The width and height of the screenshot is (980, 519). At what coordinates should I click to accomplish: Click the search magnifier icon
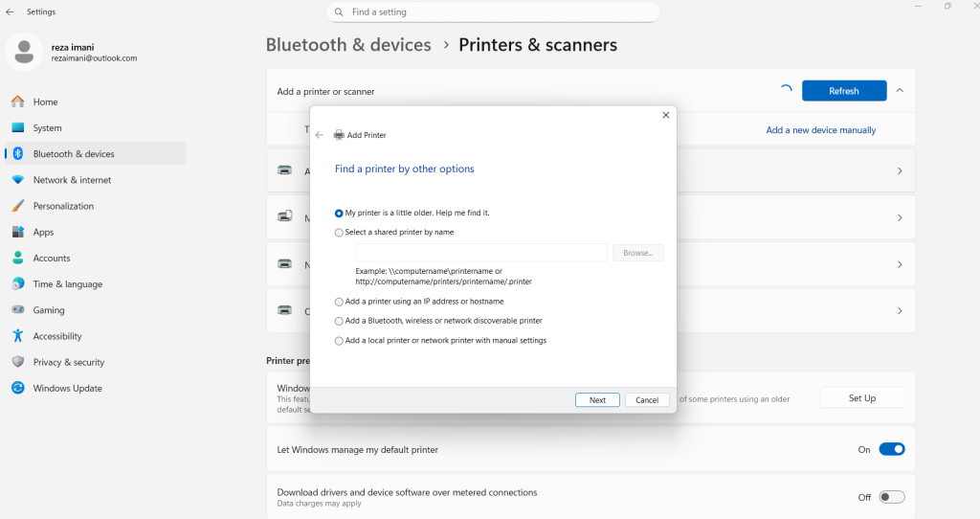(339, 11)
